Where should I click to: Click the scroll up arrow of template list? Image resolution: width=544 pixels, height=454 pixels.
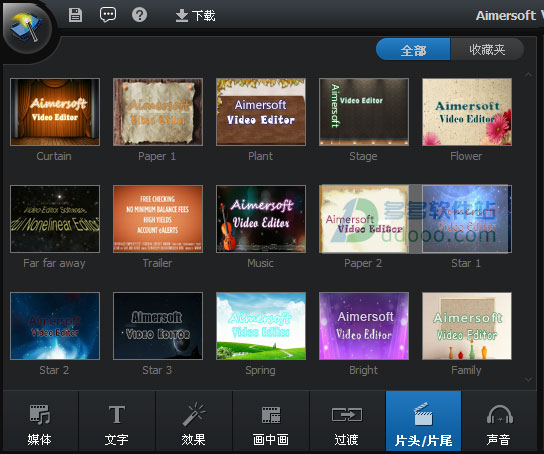528,75
